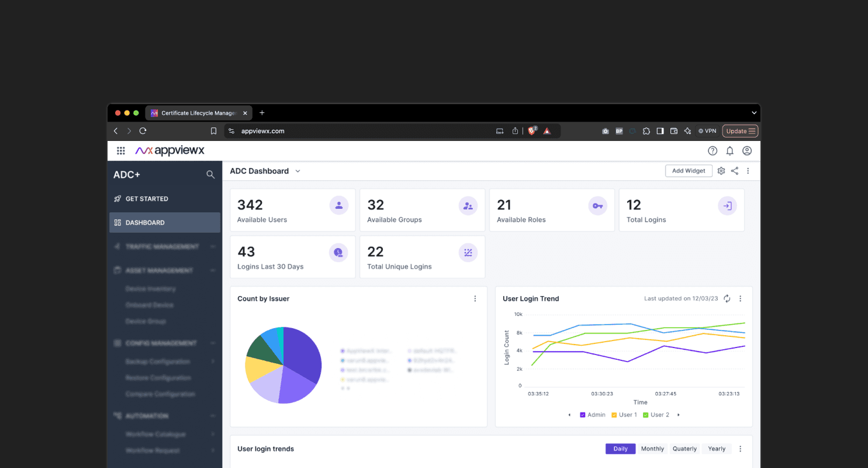Click the VPN button in toolbar
The width and height of the screenshot is (868, 468).
pyautogui.click(x=707, y=131)
